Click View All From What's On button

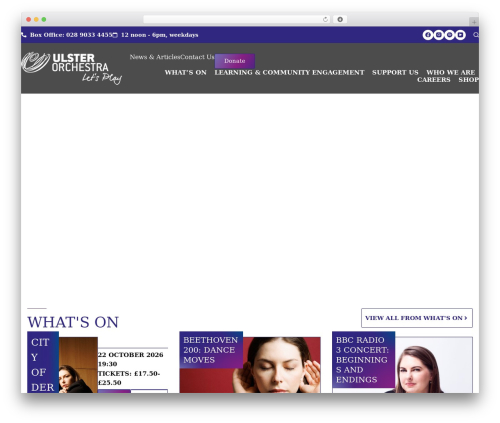pyautogui.click(x=417, y=318)
